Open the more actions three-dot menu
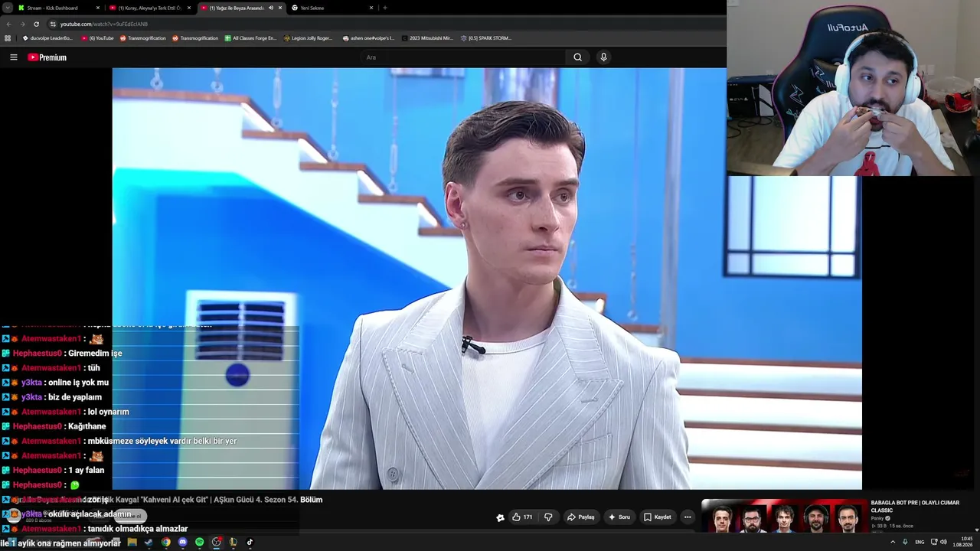The height and width of the screenshot is (551, 980). 688,517
